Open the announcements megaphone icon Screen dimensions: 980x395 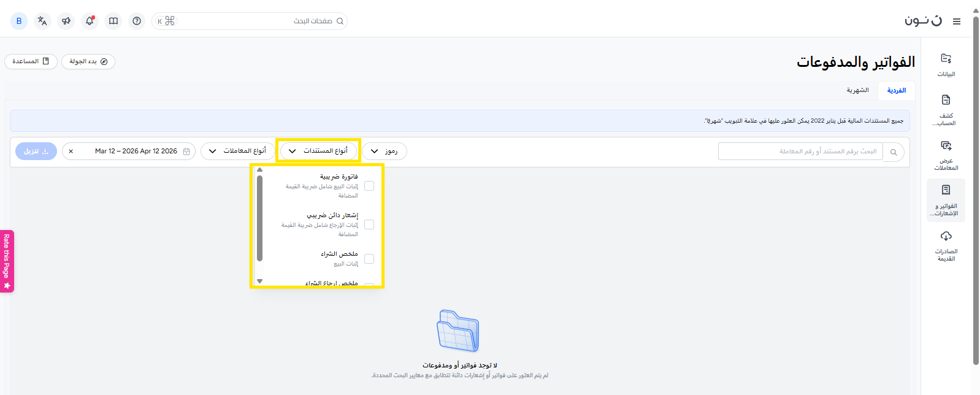pos(66,21)
